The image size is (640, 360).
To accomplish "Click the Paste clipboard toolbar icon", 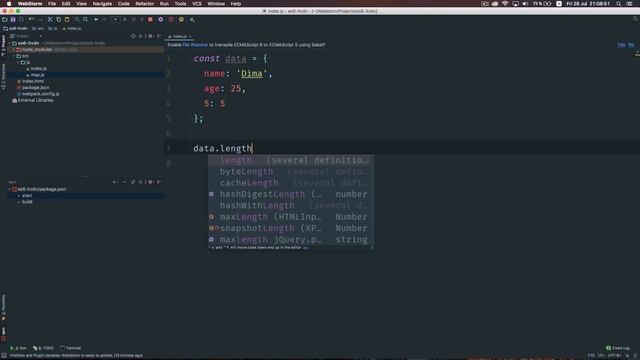I will [67, 19].
